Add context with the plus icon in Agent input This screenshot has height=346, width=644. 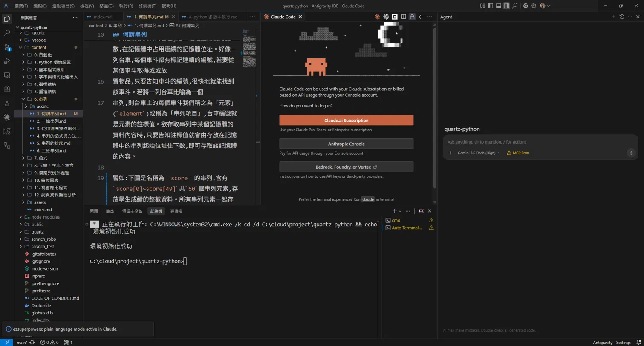[450, 153]
